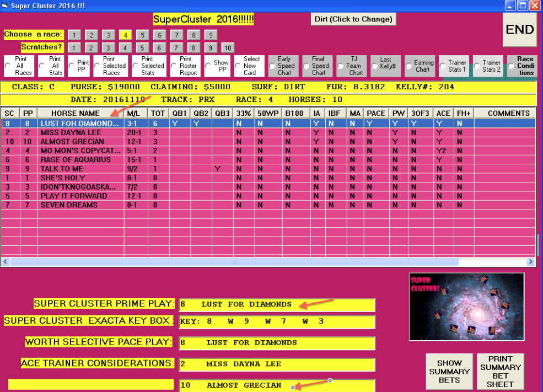The width and height of the screenshot is (543, 392).
Task: Scratch horse 5 in Scratches row
Action: click(142, 48)
